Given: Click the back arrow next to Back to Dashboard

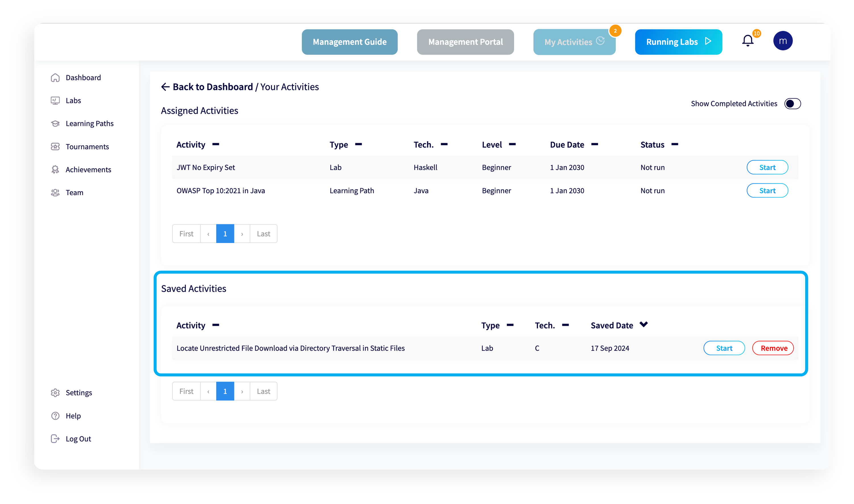Looking at the screenshot, I should click(x=165, y=87).
